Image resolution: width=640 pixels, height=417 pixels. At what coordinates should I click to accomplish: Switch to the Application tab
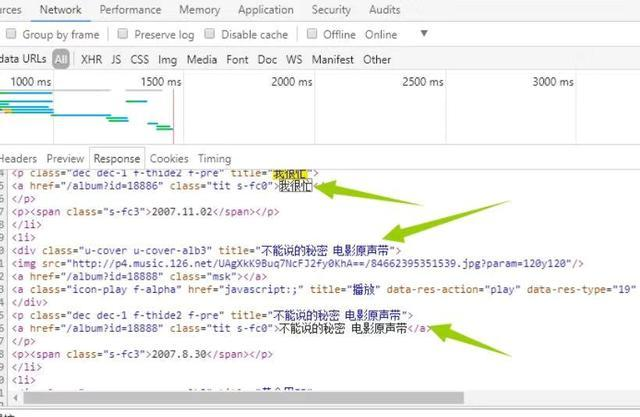point(266,9)
